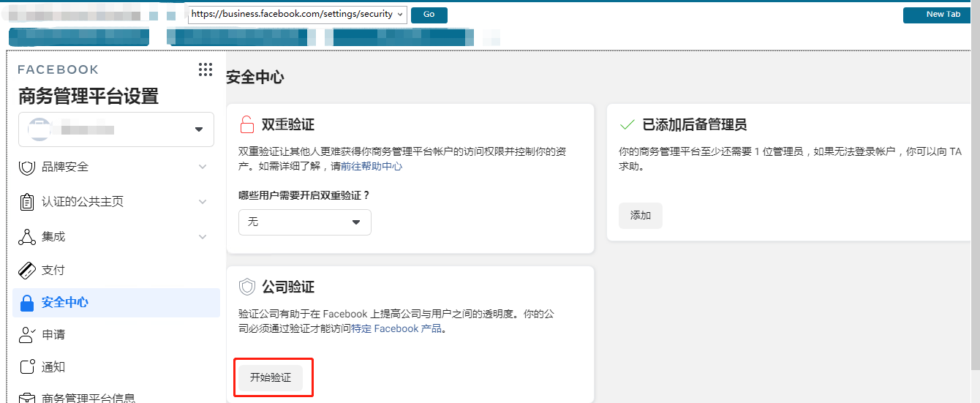Click the 安全中心 lock icon
The height and width of the screenshot is (403, 980).
click(x=27, y=302)
